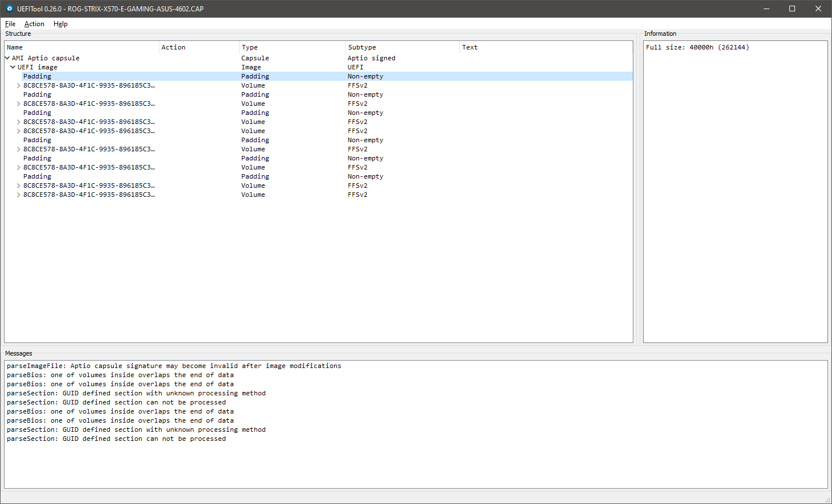832x504 pixels.
Task: Click the 'Full size: 40000h (262144)' information text
Action: click(697, 47)
